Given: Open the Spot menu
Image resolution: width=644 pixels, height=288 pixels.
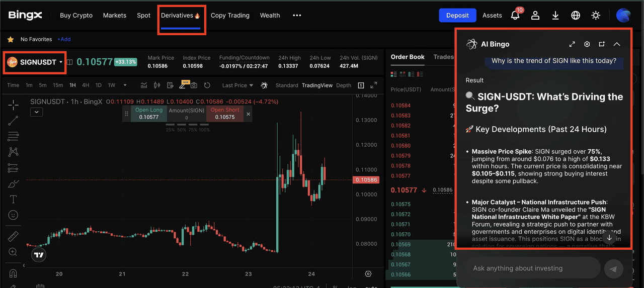Looking at the screenshot, I should pyautogui.click(x=143, y=15).
